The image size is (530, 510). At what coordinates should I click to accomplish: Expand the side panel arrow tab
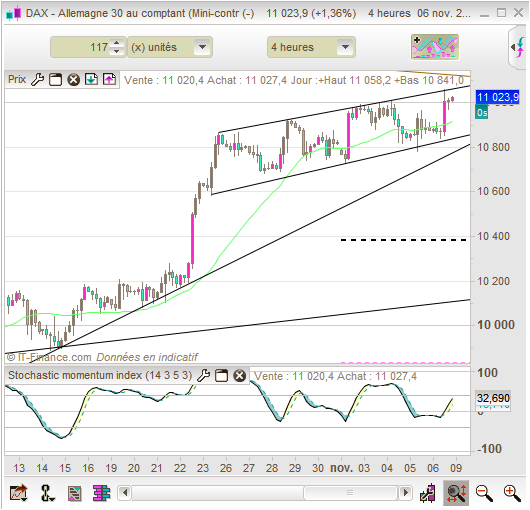(x=518, y=48)
